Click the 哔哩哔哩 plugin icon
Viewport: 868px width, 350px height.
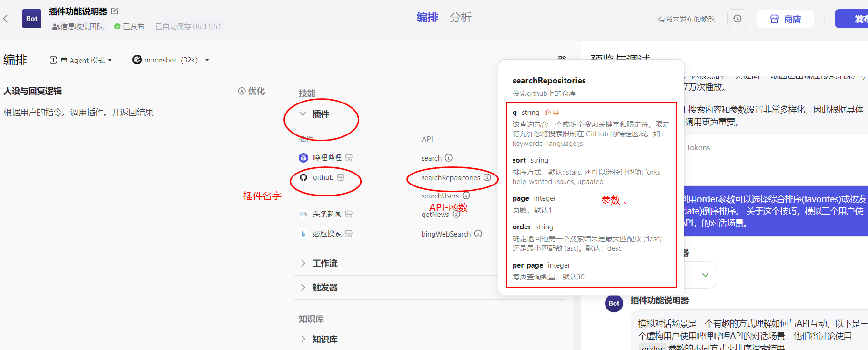[x=303, y=158]
